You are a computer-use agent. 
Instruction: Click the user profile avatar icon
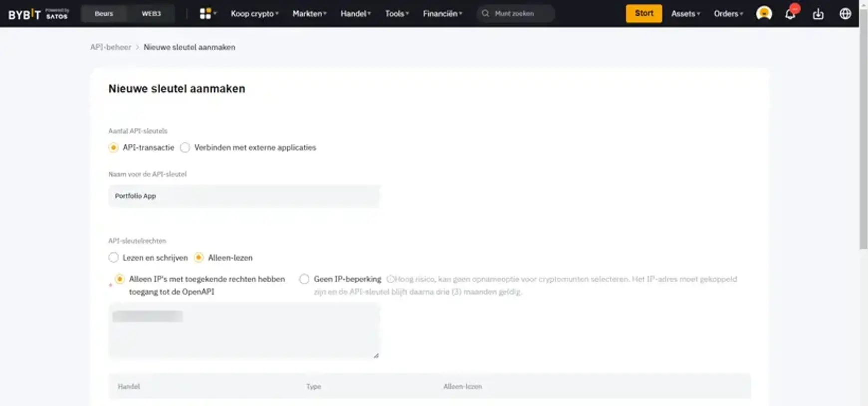click(763, 13)
